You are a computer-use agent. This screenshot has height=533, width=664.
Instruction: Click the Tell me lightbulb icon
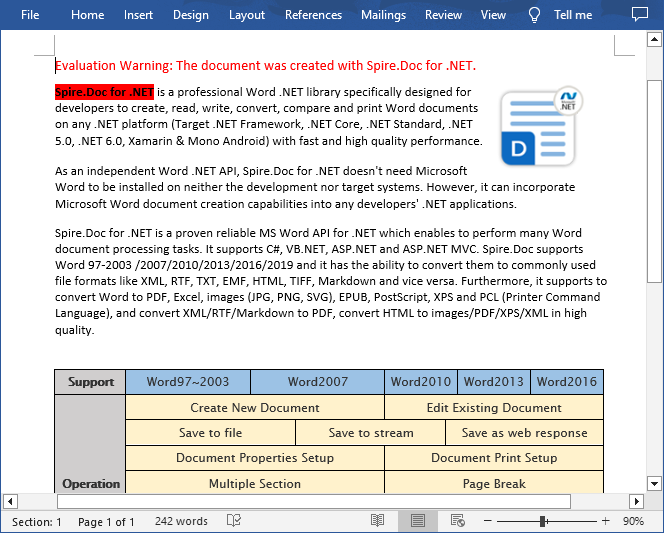534,15
